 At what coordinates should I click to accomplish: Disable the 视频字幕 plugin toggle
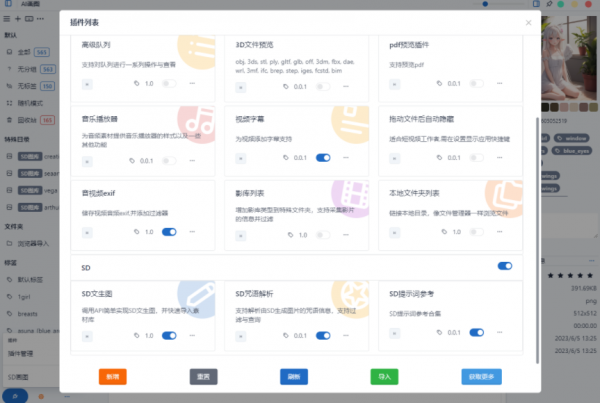pos(323,158)
